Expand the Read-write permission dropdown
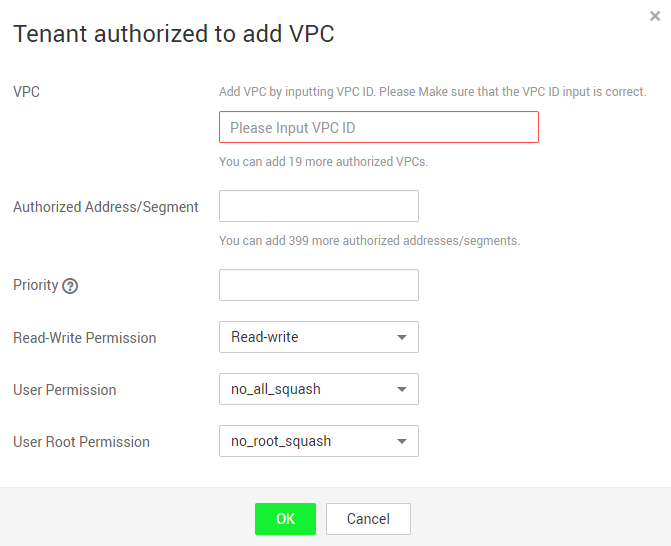671x546 pixels. 319,337
